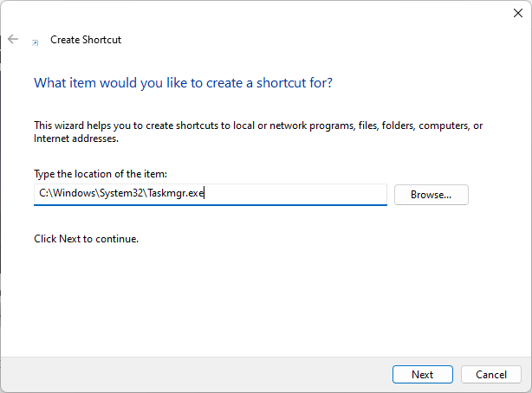This screenshot has height=393, width=532.
Task: Click the "Click Next to continue" text
Action: coord(86,238)
